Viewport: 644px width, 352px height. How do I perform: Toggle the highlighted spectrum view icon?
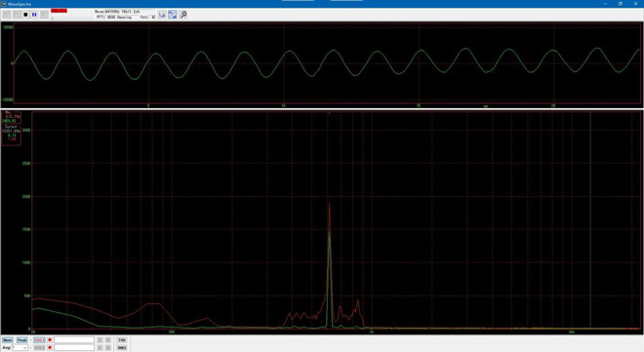coord(173,15)
